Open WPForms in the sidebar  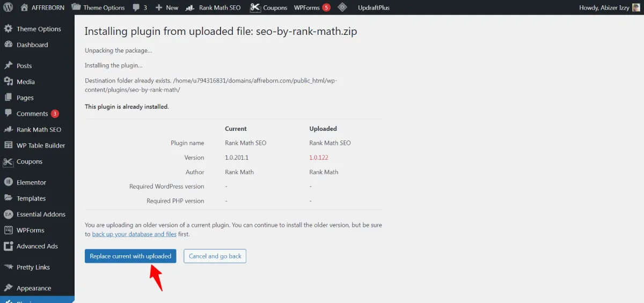(31, 230)
